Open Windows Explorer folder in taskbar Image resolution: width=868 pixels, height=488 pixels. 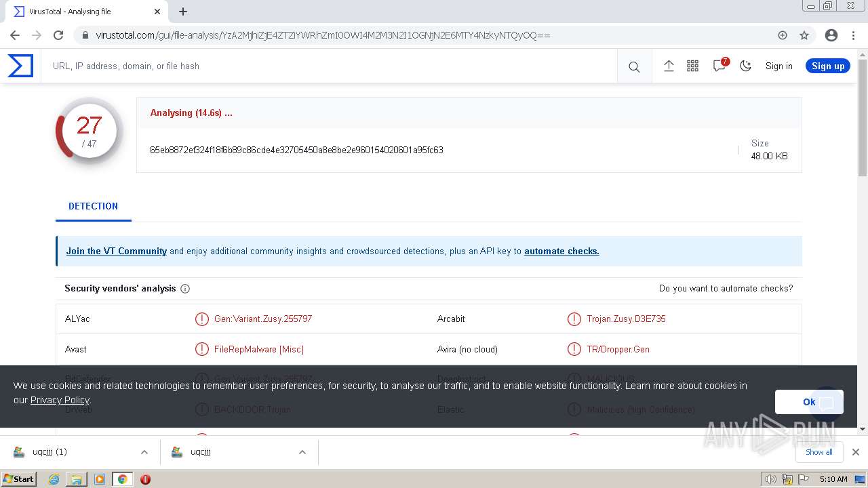tap(77, 479)
